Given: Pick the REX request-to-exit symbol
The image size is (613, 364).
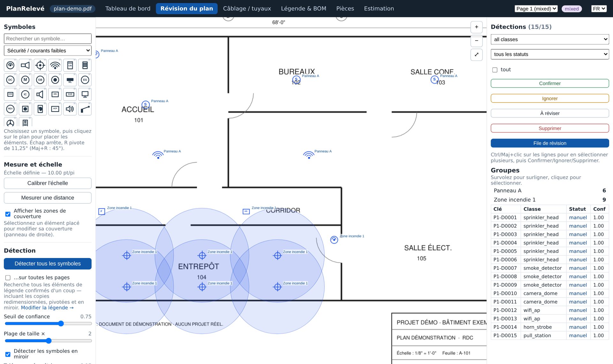Looking at the screenshot, I should 11,109.
